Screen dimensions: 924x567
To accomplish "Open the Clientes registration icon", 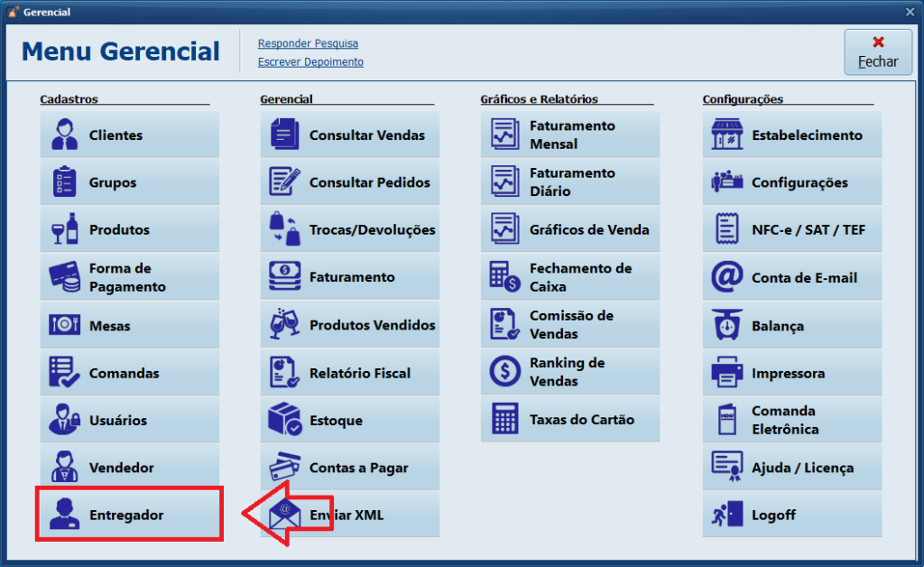I will (65, 135).
